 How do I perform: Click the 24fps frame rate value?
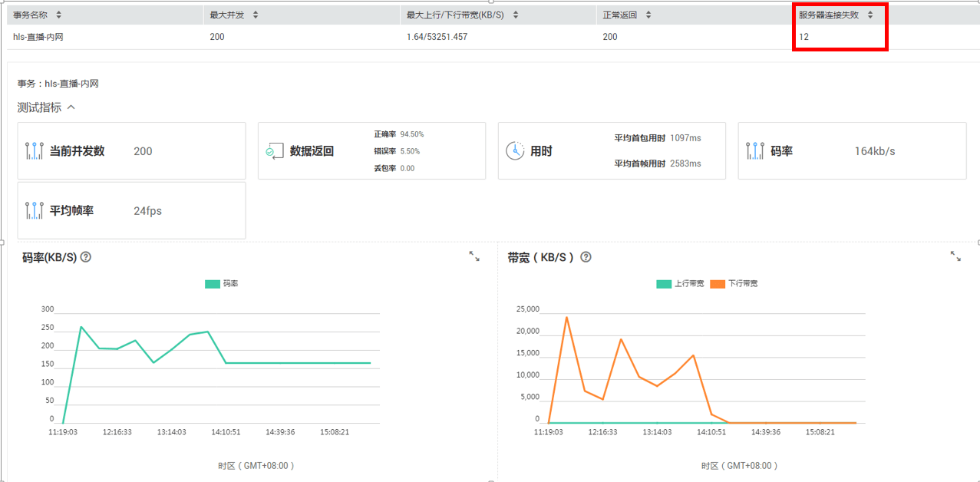point(147,210)
